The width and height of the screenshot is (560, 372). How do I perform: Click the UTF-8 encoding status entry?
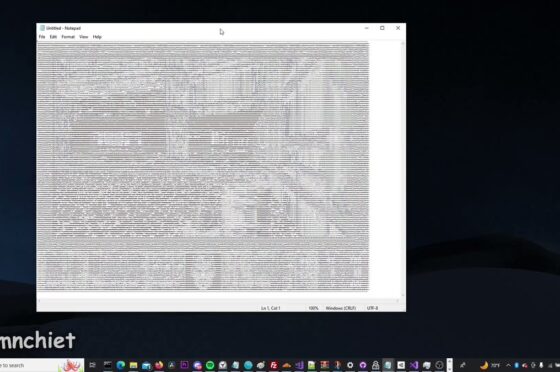tap(372, 308)
